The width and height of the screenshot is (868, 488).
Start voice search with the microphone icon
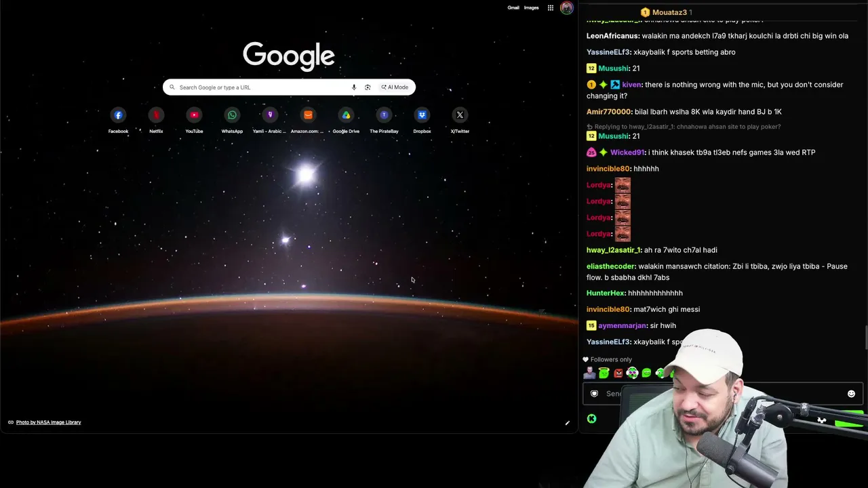tap(353, 87)
